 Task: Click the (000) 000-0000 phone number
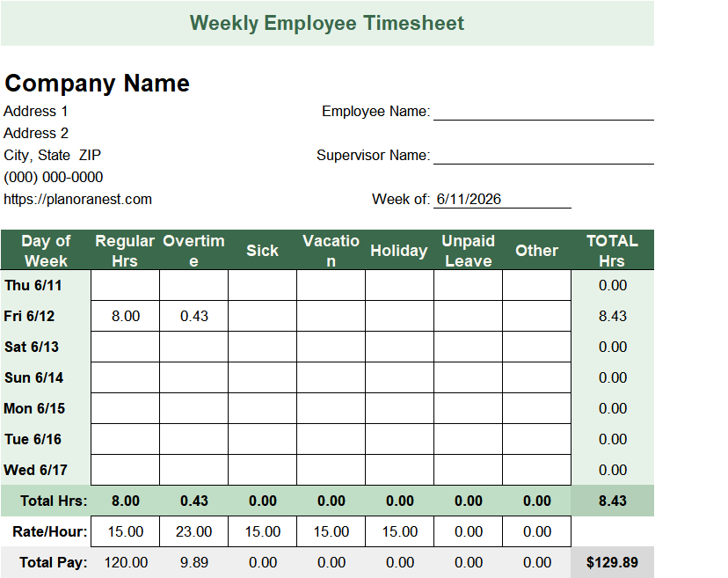(54, 177)
